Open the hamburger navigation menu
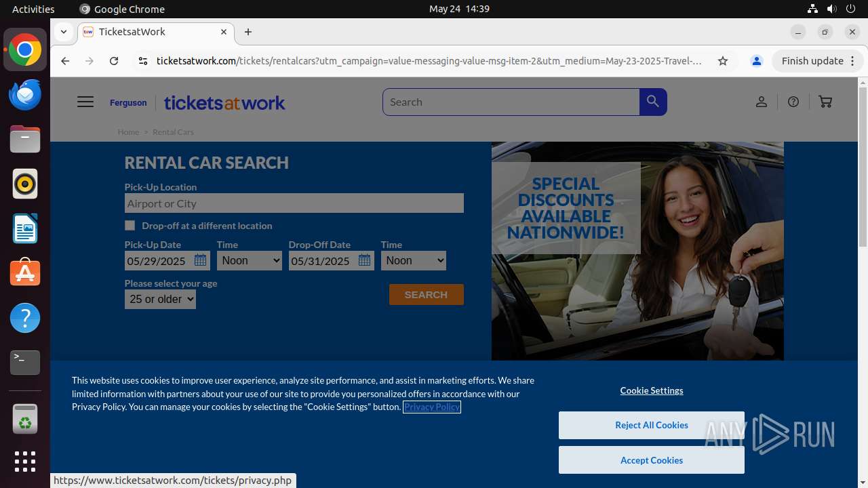This screenshot has width=868, height=488. tap(85, 102)
